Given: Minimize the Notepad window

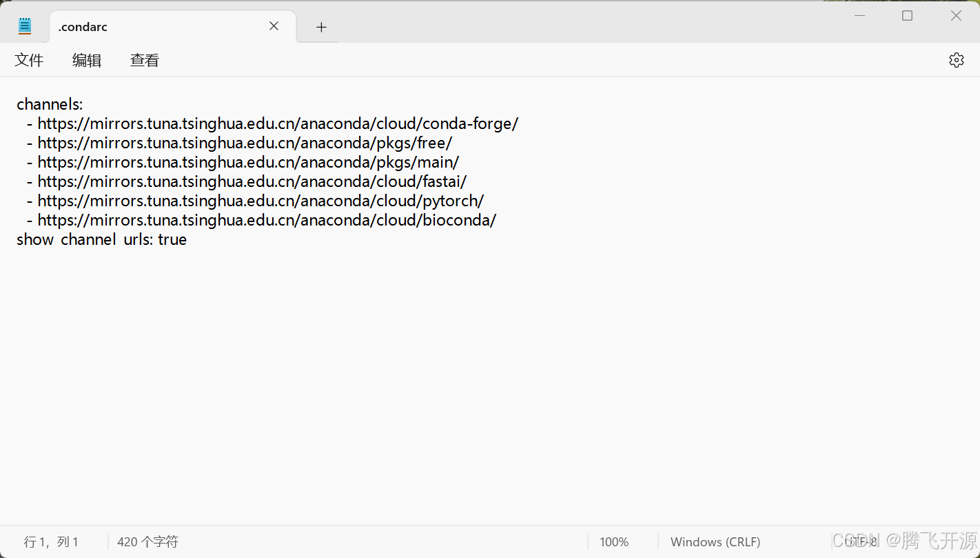Looking at the screenshot, I should coord(859,16).
